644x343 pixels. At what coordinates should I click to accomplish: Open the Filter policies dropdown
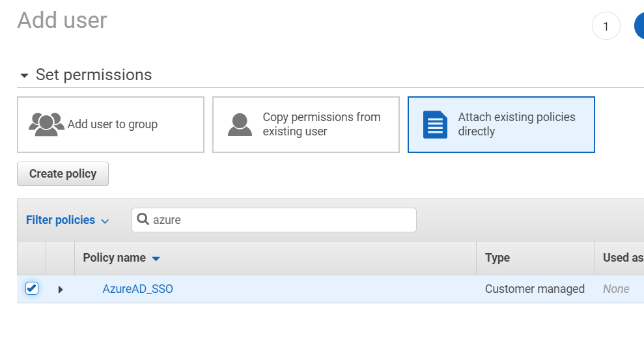coord(68,220)
